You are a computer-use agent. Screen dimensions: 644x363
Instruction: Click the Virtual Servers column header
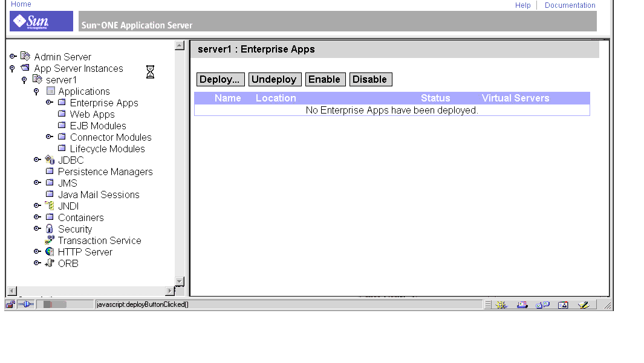(x=515, y=98)
